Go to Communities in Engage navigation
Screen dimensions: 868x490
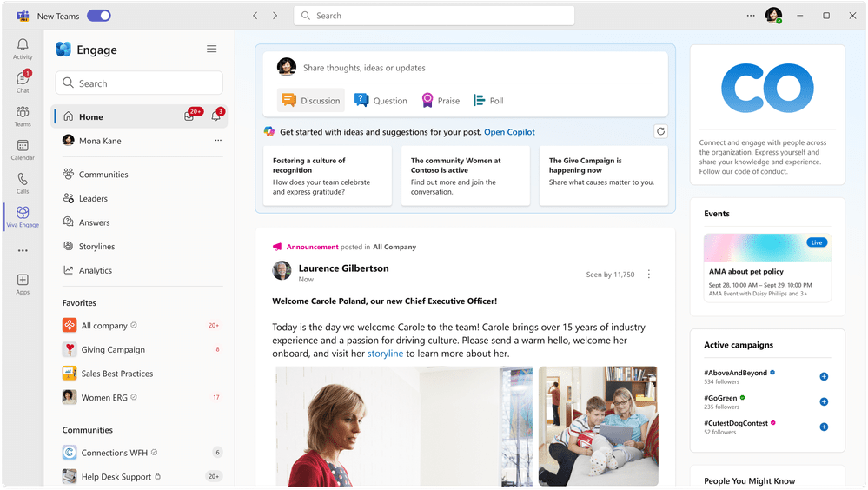click(103, 175)
